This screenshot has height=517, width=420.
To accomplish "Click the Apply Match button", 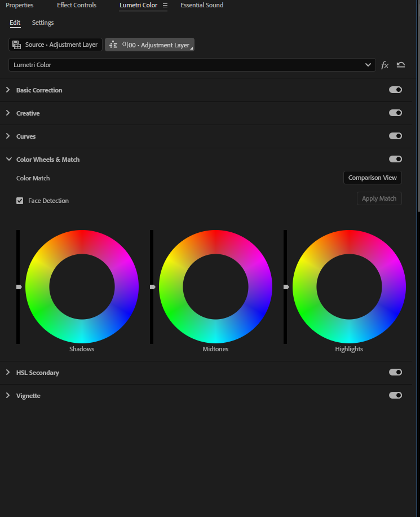I will pyautogui.click(x=379, y=198).
